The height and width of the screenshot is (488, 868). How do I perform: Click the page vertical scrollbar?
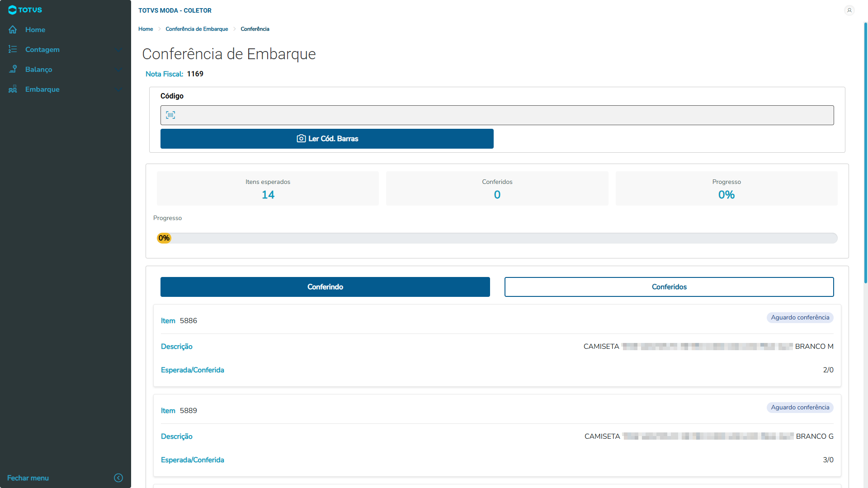[865, 154]
